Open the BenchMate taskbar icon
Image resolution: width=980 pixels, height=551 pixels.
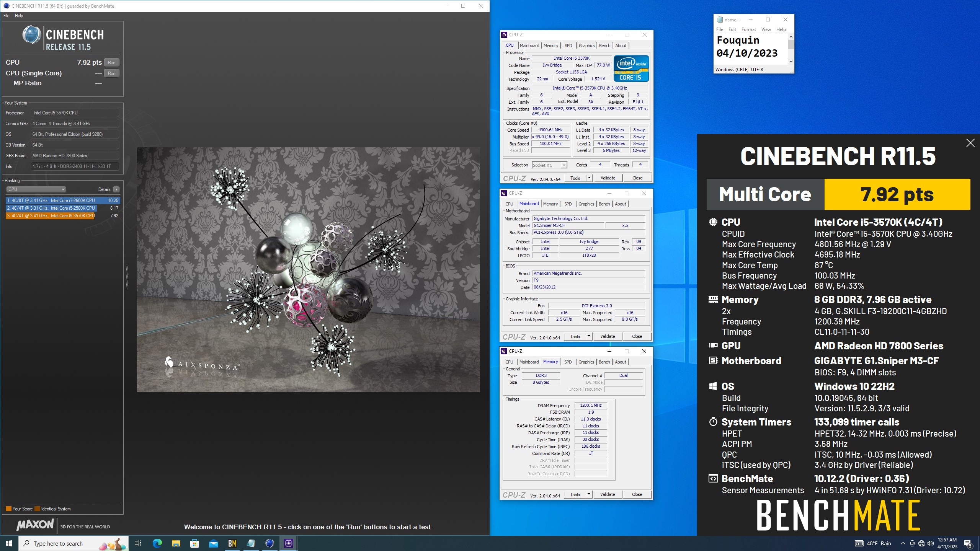232,543
